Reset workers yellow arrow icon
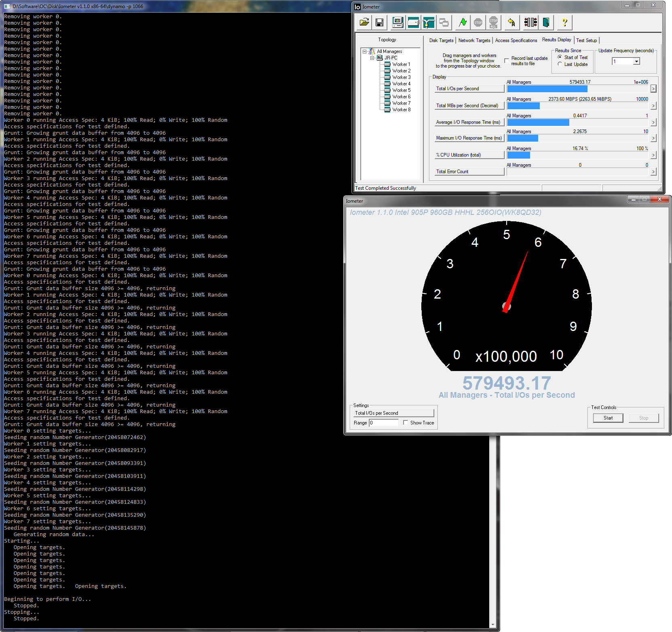This screenshot has height=632, width=672. pyautogui.click(x=511, y=22)
